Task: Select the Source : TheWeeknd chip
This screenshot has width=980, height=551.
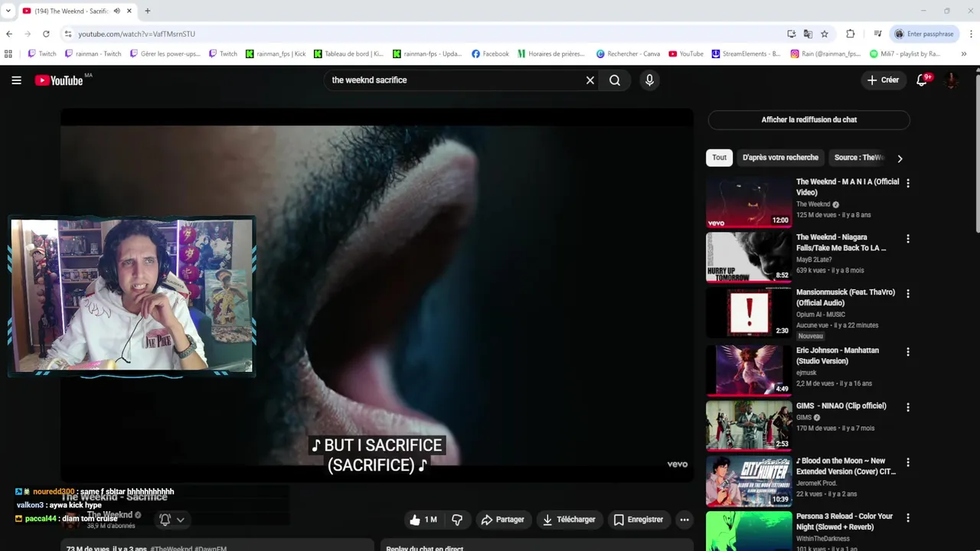Action: [858, 158]
